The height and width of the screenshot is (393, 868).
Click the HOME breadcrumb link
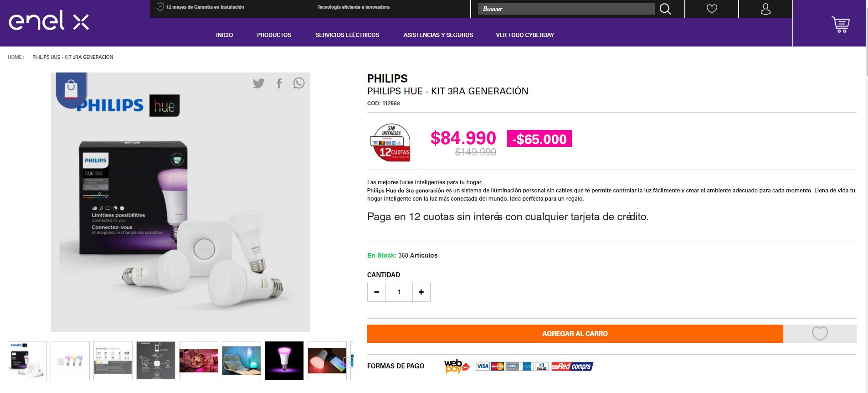(15, 57)
